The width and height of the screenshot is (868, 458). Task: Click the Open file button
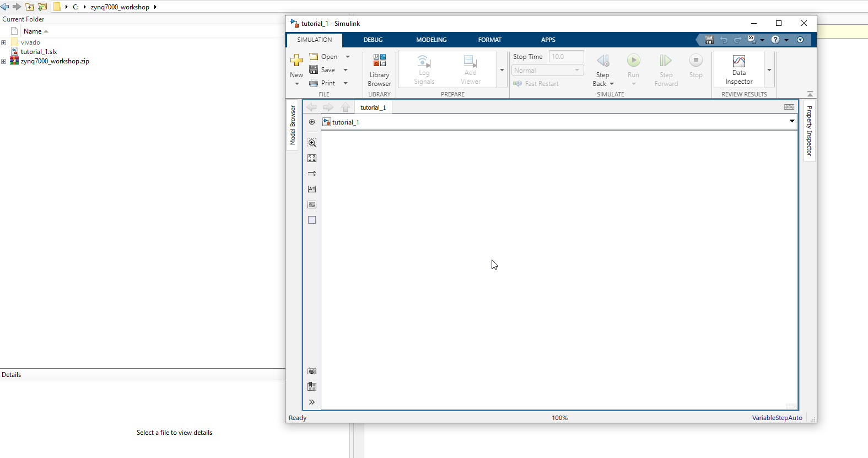pos(323,57)
